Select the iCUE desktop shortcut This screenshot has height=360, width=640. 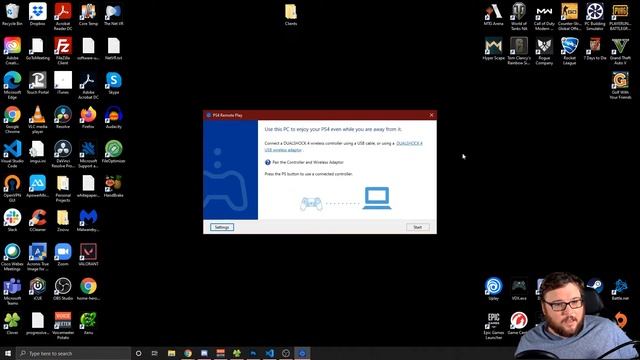tap(38, 289)
